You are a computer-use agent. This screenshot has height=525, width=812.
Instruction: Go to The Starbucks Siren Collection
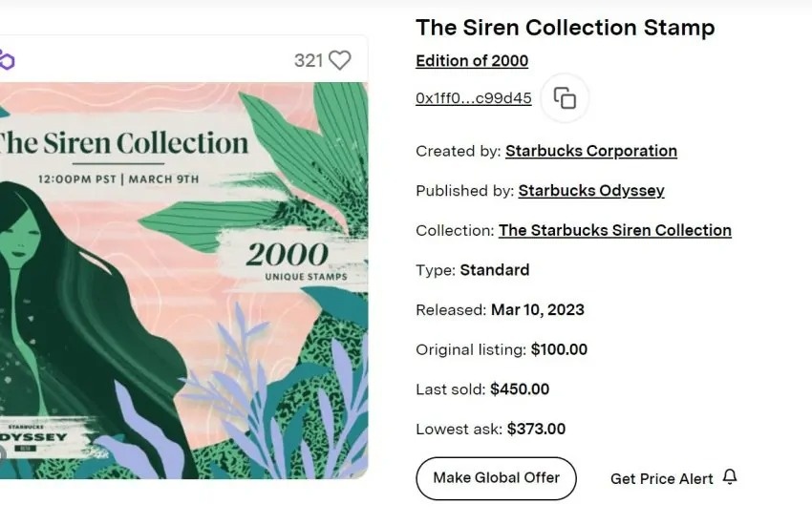pyautogui.click(x=614, y=230)
